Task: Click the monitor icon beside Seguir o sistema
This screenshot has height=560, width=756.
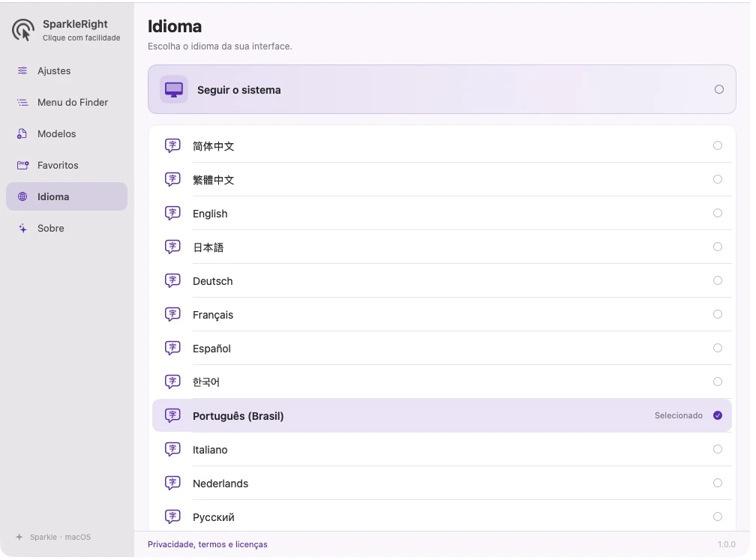Action: pyautogui.click(x=174, y=90)
